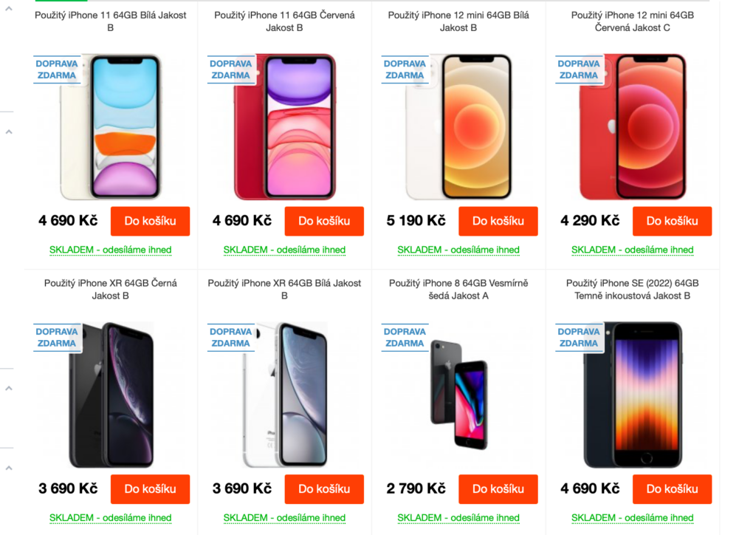Collapse the second sidebar filter chevron
The height and width of the screenshot is (535, 756).
[x=9, y=132]
